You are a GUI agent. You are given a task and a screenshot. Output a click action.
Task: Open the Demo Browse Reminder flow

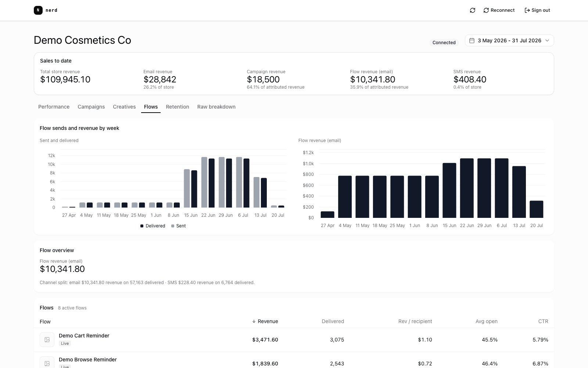pos(88,360)
